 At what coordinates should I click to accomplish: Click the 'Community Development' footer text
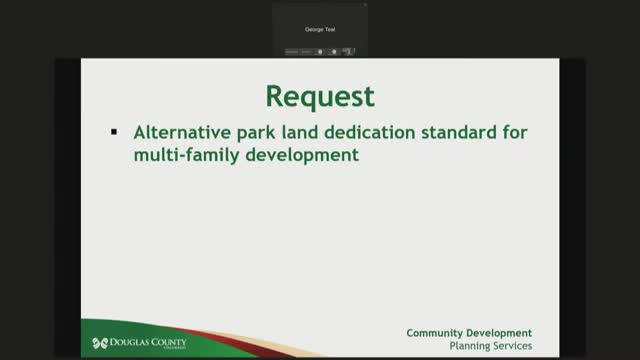click(469, 333)
